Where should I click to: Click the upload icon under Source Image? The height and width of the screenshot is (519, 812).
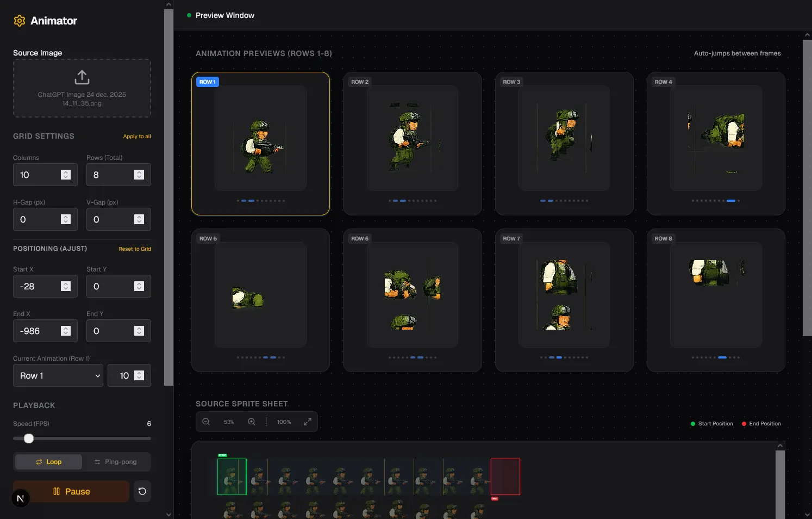(82, 77)
